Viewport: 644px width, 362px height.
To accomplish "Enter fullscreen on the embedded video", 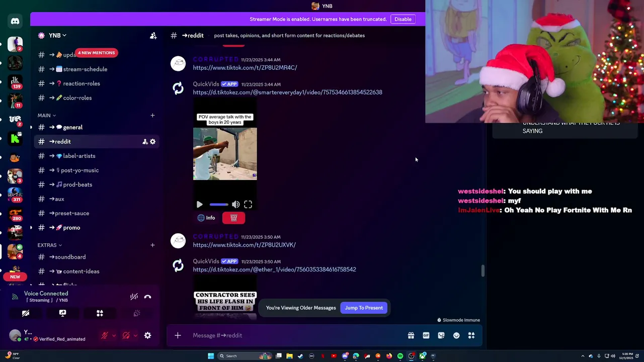I will (x=248, y=205).
